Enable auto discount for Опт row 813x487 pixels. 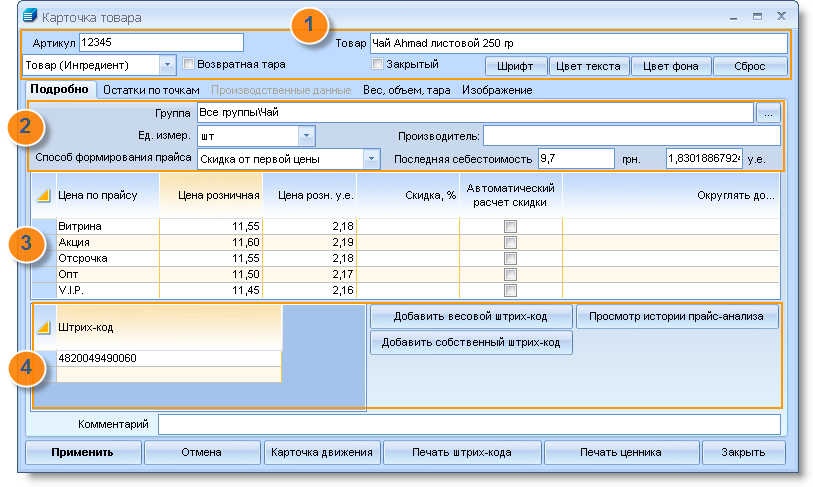510,274
